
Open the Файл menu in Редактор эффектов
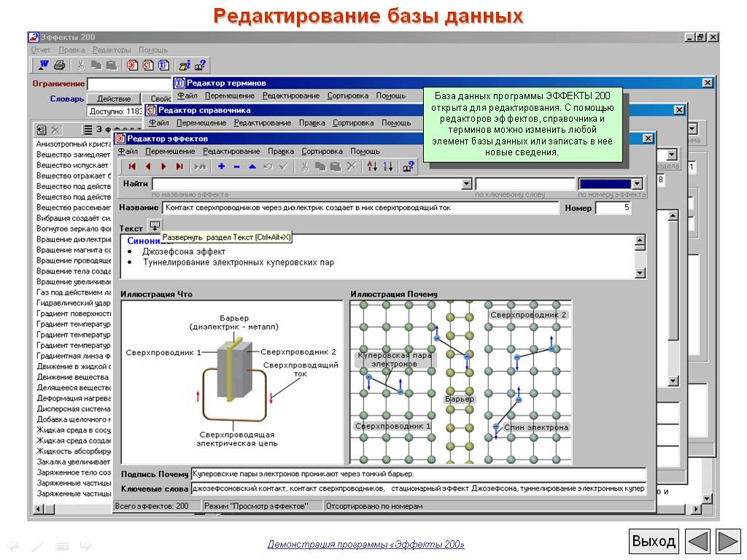[128, 152]
